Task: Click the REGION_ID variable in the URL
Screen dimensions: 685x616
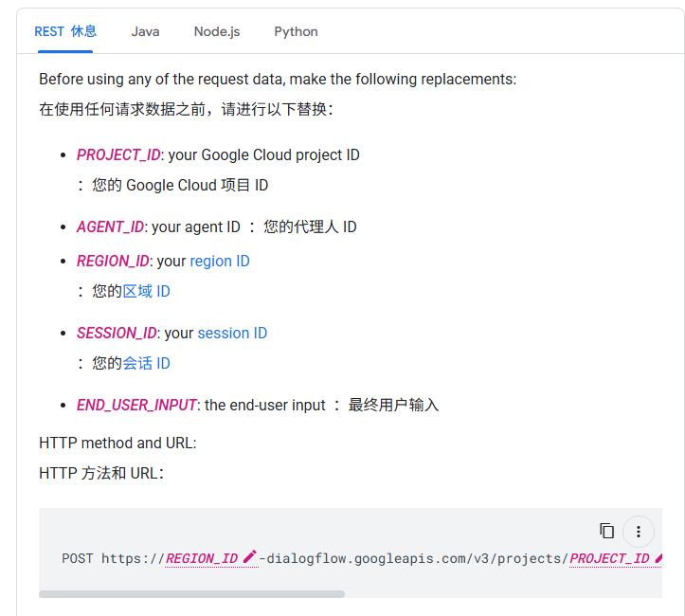Action: [x=202, y=558]
